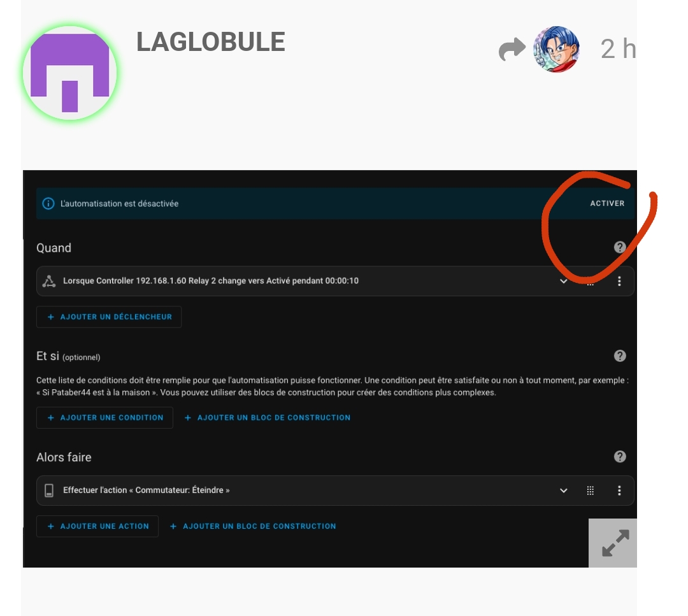Open the anime character avatar
Screen dimensions: 688x616
pos(556,48)
